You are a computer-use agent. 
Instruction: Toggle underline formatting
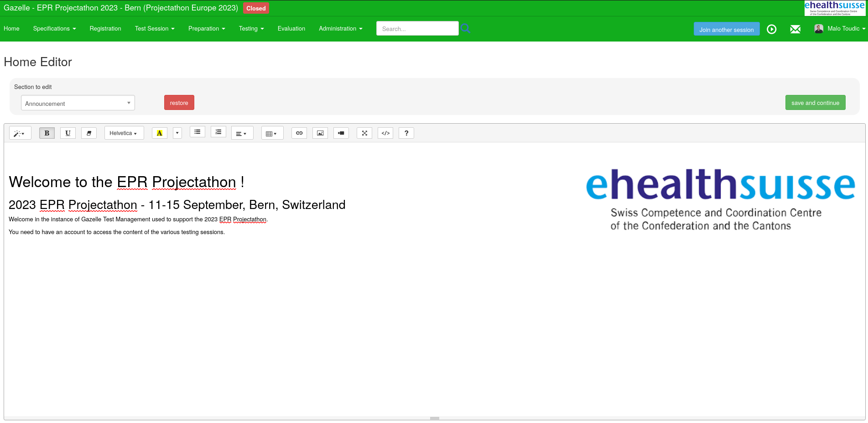(68, 133)
